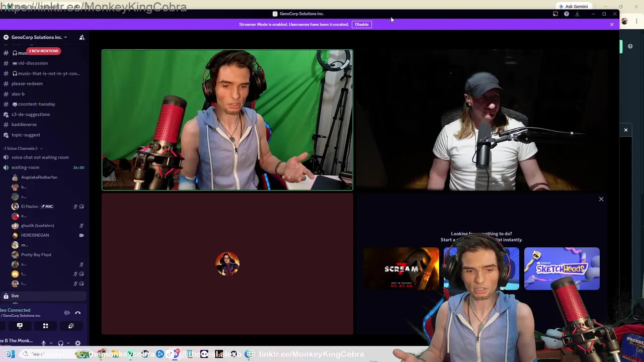This screenshot has height=362, width=644.
Task: Open the please-redeem channel
Action: (44, 83)
